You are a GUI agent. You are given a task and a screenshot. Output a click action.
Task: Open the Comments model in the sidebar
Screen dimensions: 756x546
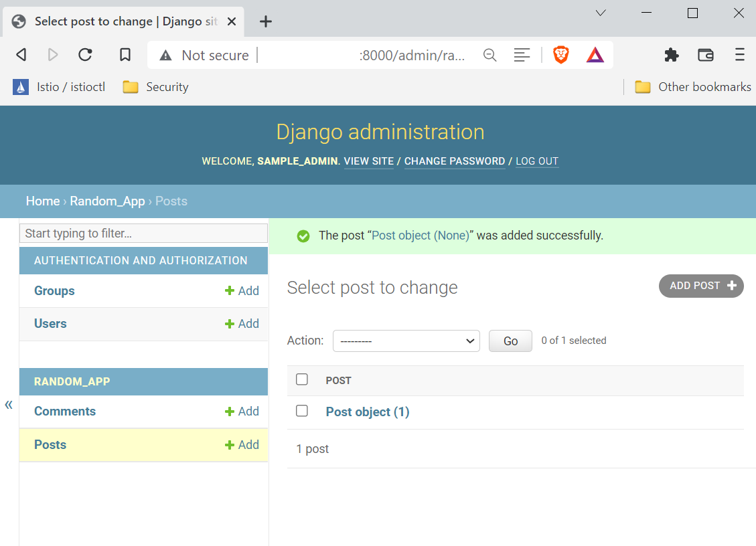[65, 411]
